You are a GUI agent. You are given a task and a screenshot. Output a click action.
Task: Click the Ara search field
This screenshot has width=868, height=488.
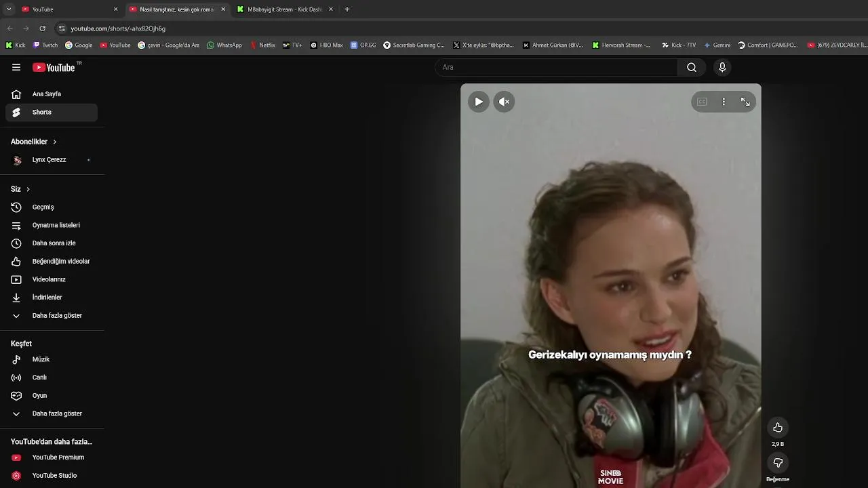pyautogui.click(x=556, y=67)
